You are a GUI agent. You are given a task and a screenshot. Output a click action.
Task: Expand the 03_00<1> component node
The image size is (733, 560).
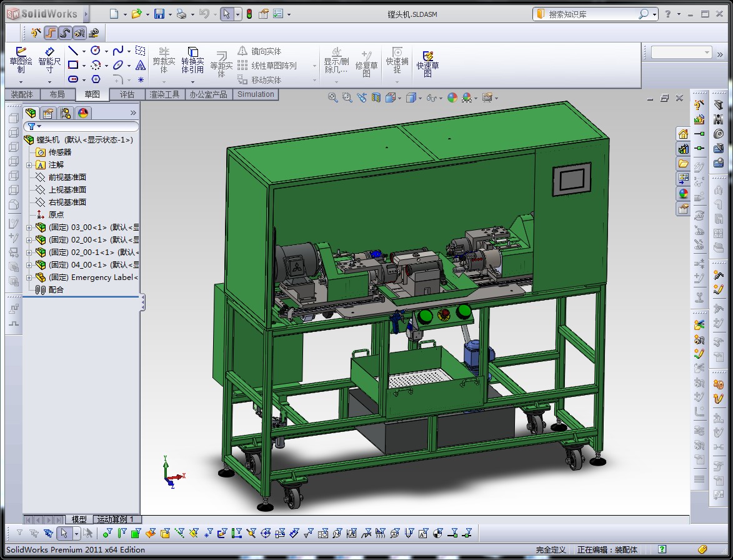29,227
